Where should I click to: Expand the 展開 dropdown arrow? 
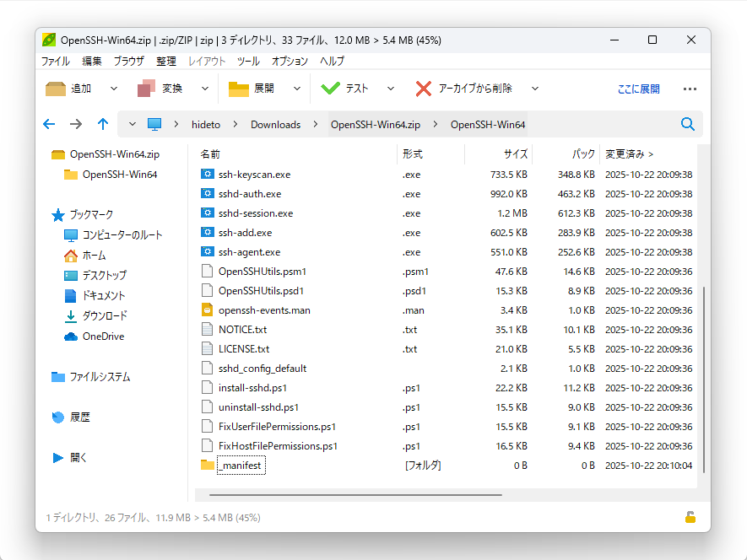(297, 89)
